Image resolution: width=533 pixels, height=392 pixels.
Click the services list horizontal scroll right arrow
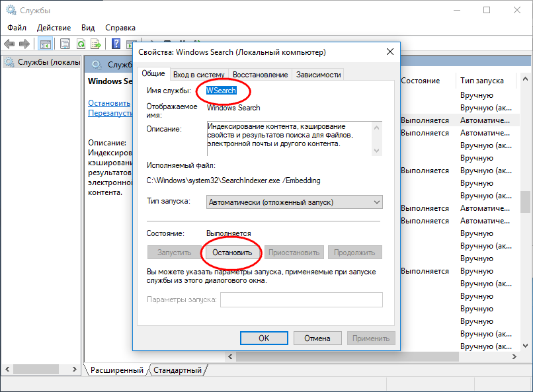[x=514, y=357]
